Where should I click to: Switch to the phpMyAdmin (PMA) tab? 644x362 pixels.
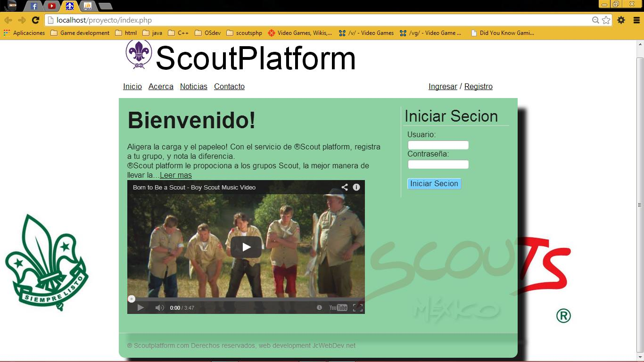tap(88, 6)
